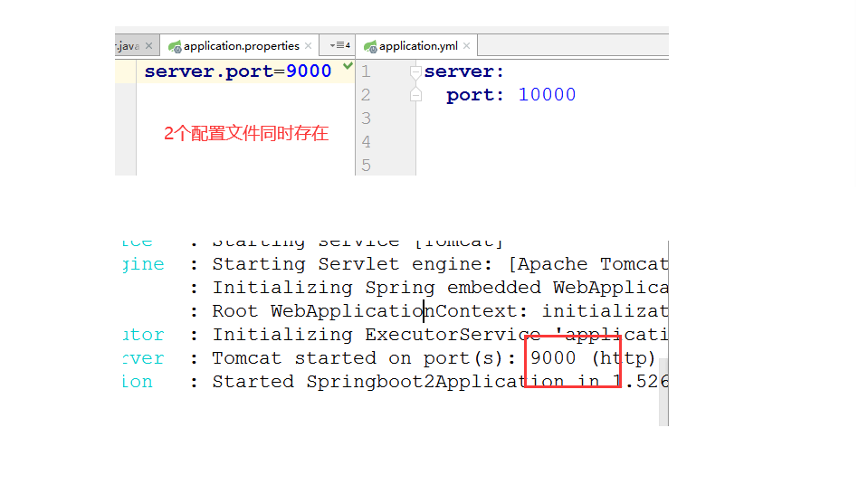The width and height of the screenshot is (868, 494).
Task: Select line number 2 in the yml gutter
Action: (366, 95)
